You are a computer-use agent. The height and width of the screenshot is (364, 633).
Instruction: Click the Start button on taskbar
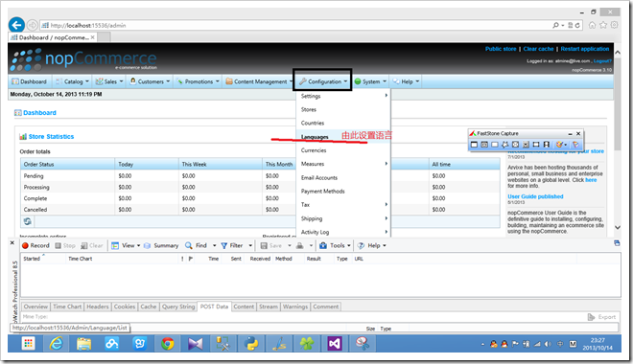click(28, 344)
